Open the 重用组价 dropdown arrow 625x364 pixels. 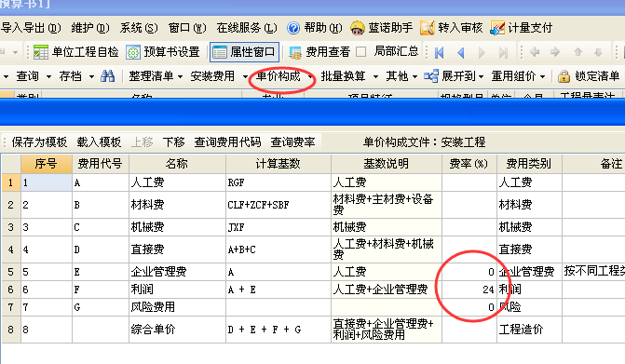point(542,76)
